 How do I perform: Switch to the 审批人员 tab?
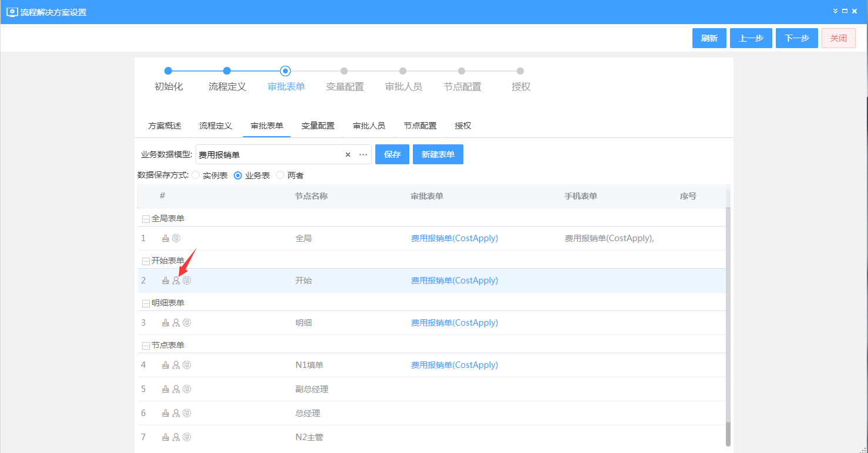pos(369,126)
